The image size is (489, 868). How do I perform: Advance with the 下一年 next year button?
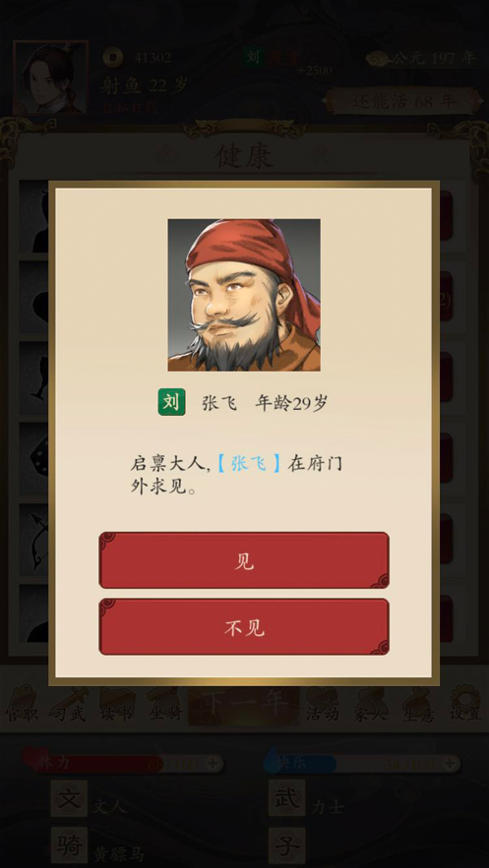point(244,705)
